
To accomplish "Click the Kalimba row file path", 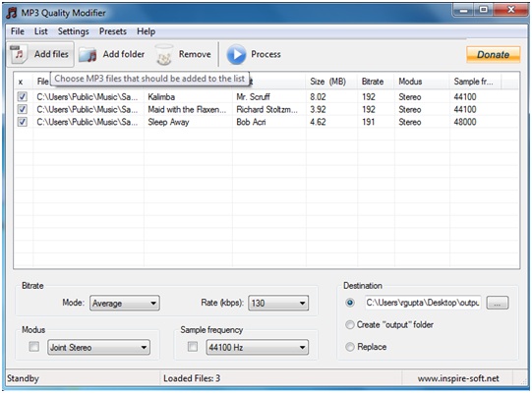I will coord(88,97).
